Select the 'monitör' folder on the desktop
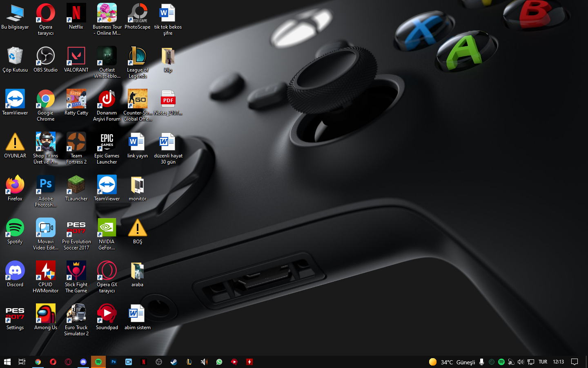The width and height of the screenshot is (588, 368). coord(138,188)
